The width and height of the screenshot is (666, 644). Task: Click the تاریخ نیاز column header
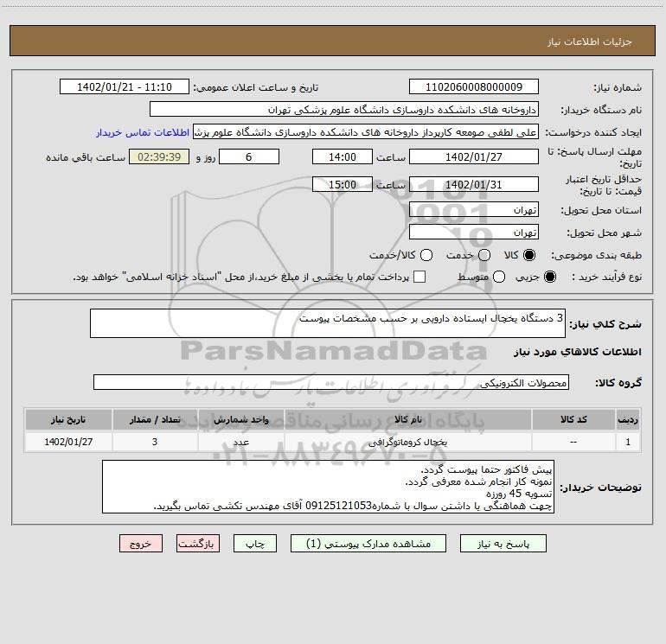68,419
